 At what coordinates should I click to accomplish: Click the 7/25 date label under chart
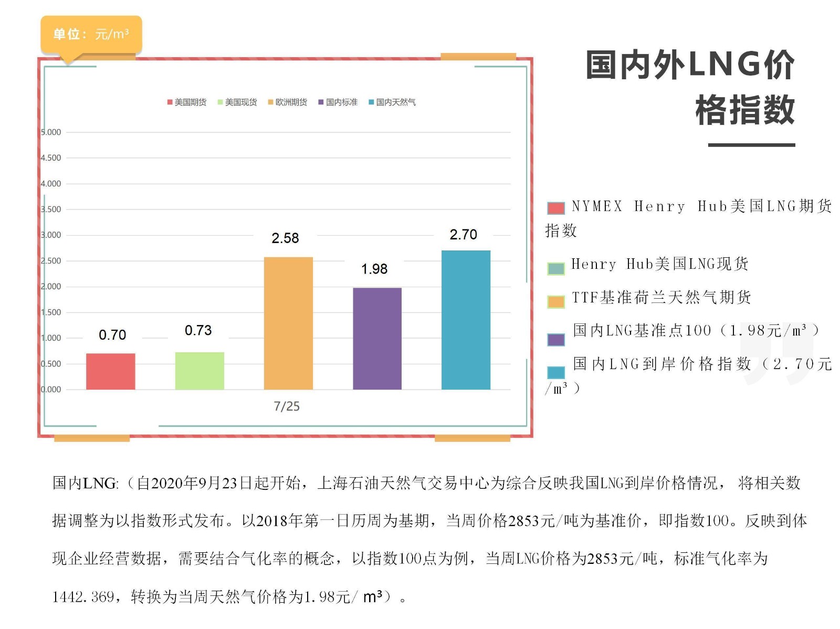pos(287,406)
